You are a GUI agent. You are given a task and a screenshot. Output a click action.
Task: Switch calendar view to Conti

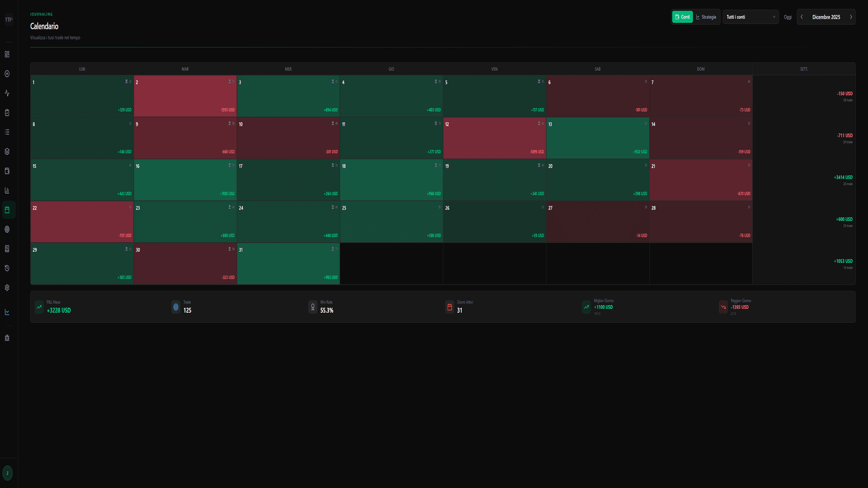pyautogui.click(x=682, y=17)
